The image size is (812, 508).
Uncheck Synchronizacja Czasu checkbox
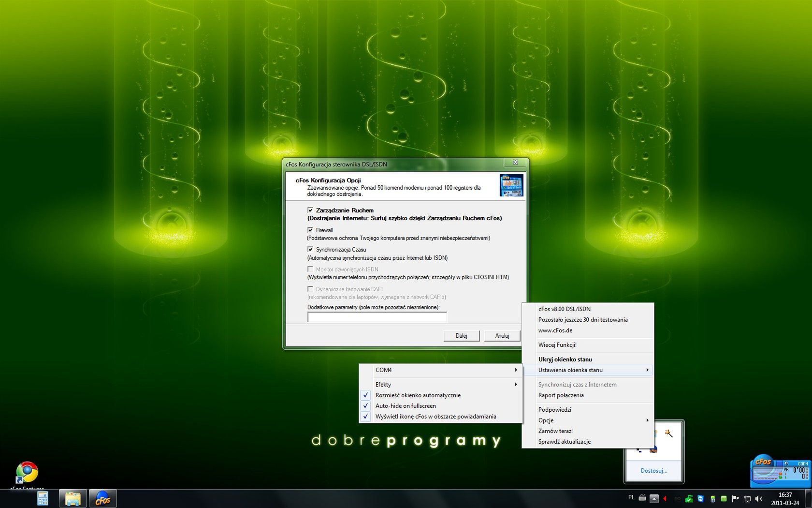tap(310, 249)
